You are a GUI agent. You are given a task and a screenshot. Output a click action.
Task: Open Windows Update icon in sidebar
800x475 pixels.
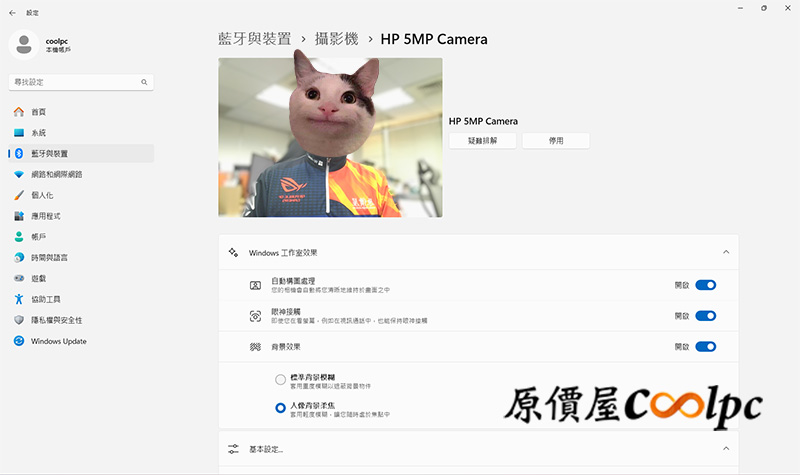tap(19, 341)
